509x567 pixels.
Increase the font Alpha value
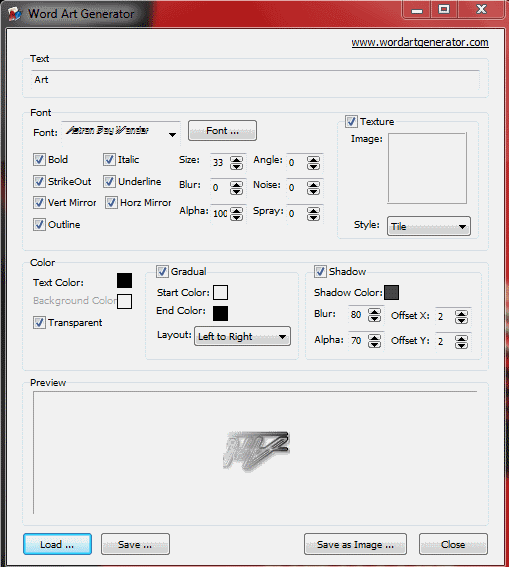point(236,210)
